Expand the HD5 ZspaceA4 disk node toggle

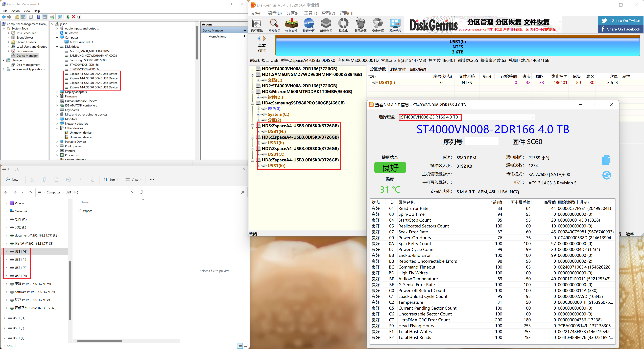[x=252, y=126]
